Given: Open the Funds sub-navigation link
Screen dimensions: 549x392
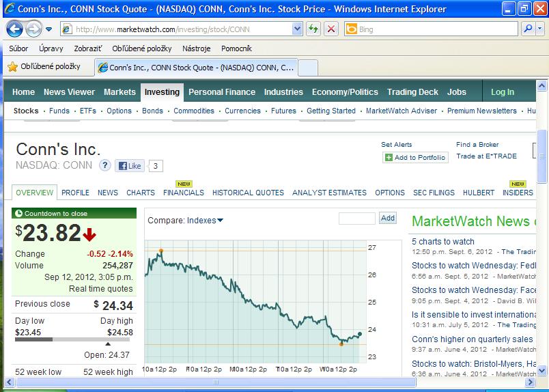Looking at the screenshot, I should pyautogui.click(x=59, y=111).
